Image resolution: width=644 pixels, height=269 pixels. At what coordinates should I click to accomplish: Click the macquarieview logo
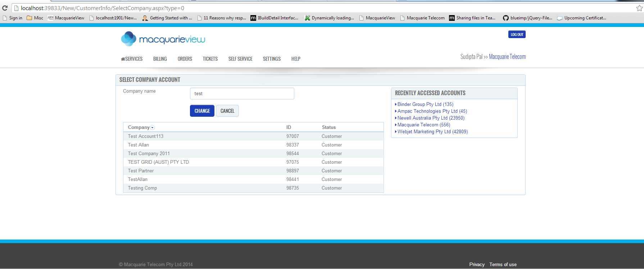click(x=163, y=39)
